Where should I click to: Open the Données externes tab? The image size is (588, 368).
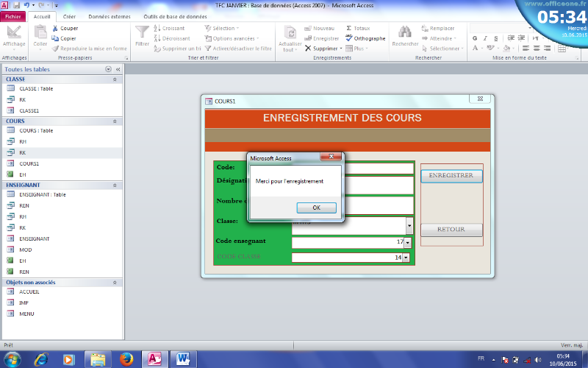pos(109,16)
